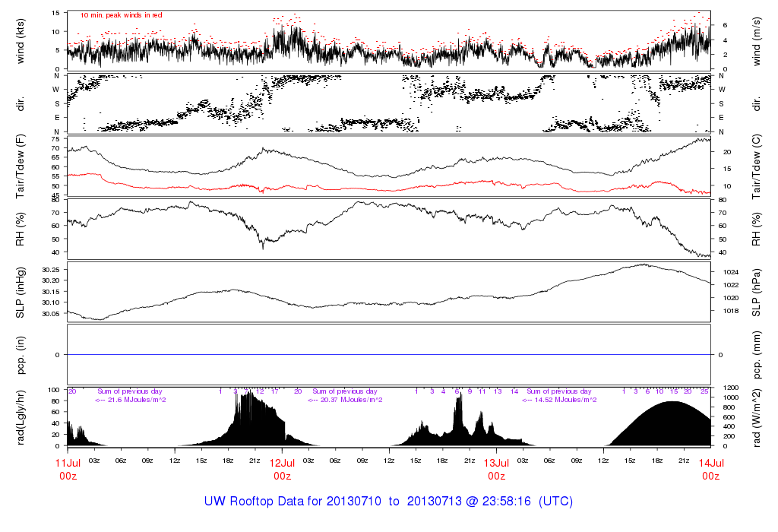The height and width of the screenshot is (532, 778).
Task: Click the 'rad (W/m^2)' axis label
Action: [759, 417]
